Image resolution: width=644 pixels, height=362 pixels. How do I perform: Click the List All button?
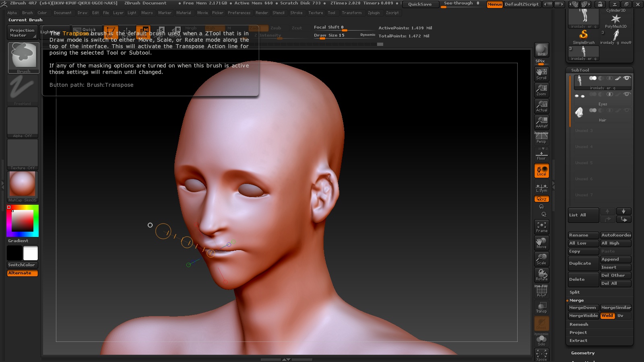[583, 215]
